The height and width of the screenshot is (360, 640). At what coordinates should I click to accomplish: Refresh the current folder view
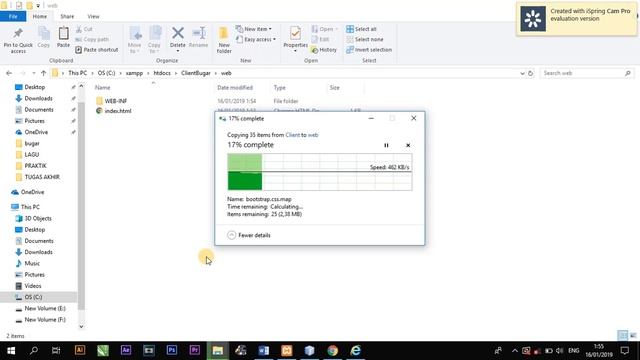[530, 73]
